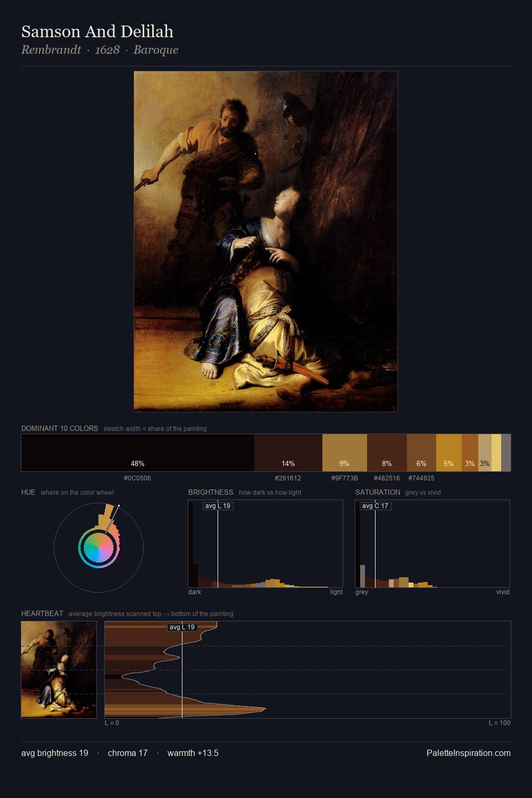Visit the PaletteInspiration.com link
532x798 pixels.
click(469, 753)
